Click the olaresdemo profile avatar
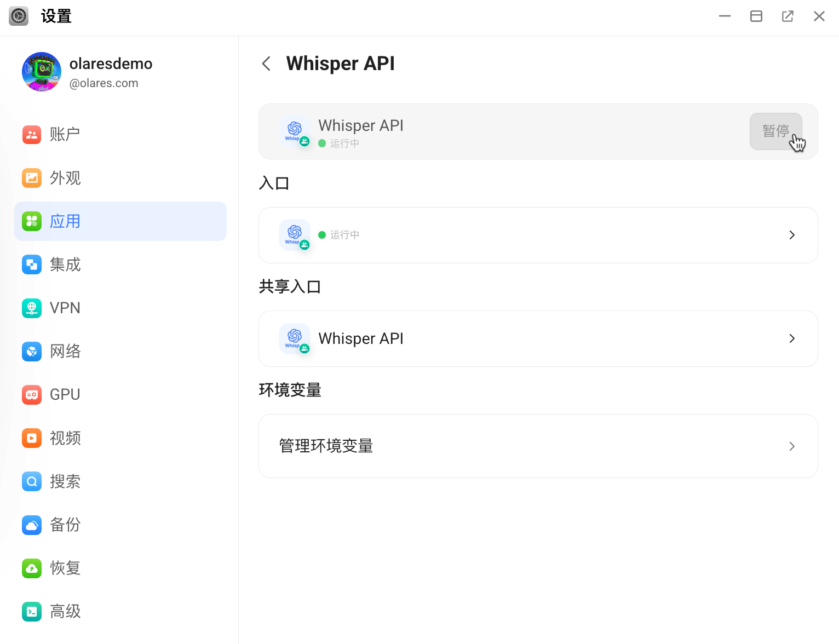 click(x=42, y=72)
